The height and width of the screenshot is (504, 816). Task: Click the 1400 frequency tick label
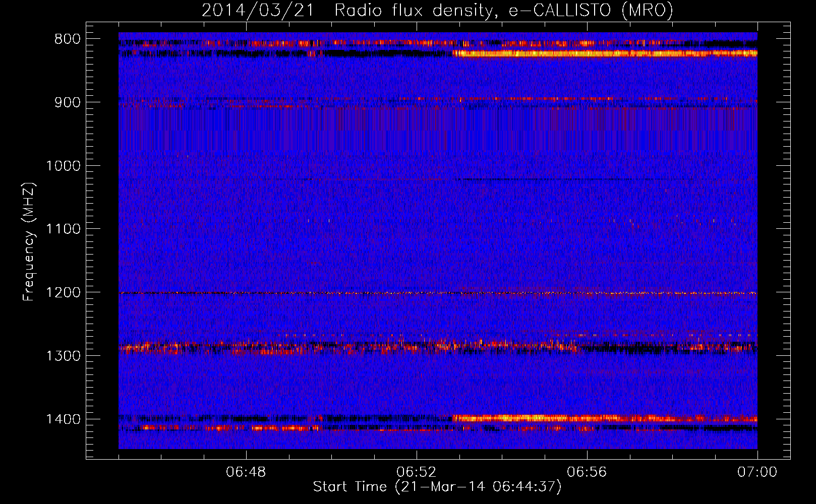(63, 419)
